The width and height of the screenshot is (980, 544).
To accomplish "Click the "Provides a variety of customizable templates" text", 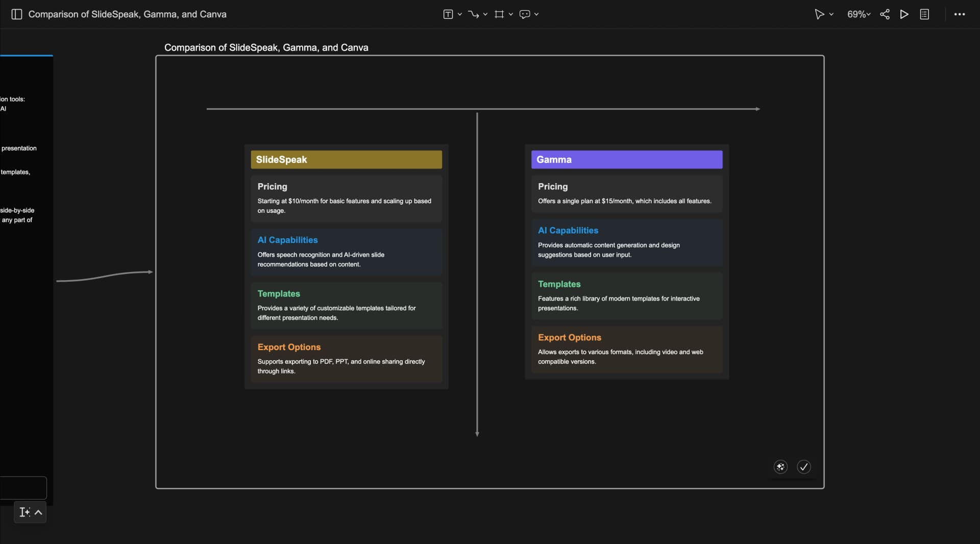I will tap(337, 313).
